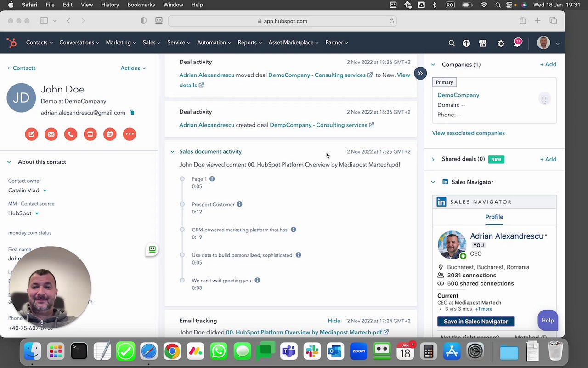Click Safari reload page icon
This screenshot has height=368, width=588.
click(x=391, y=21)
